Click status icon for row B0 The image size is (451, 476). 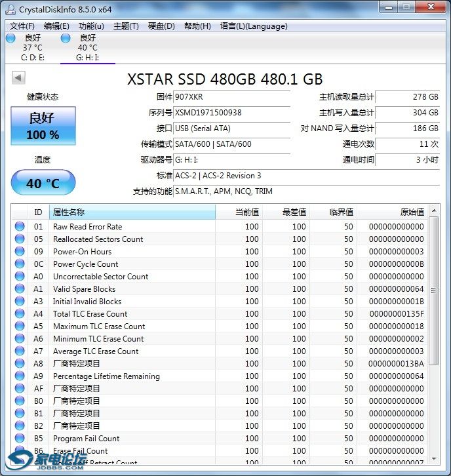[20, 401]
